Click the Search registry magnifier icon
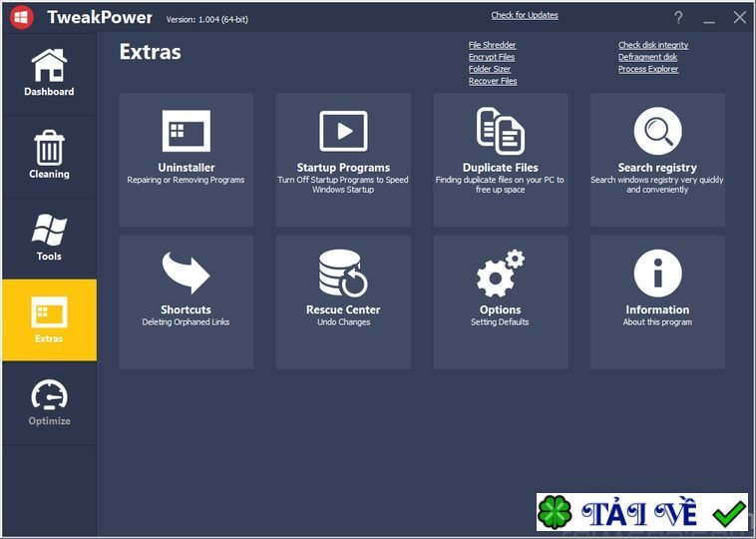Image resolution: width=756 pixels, height=539 pixels. 657,131
